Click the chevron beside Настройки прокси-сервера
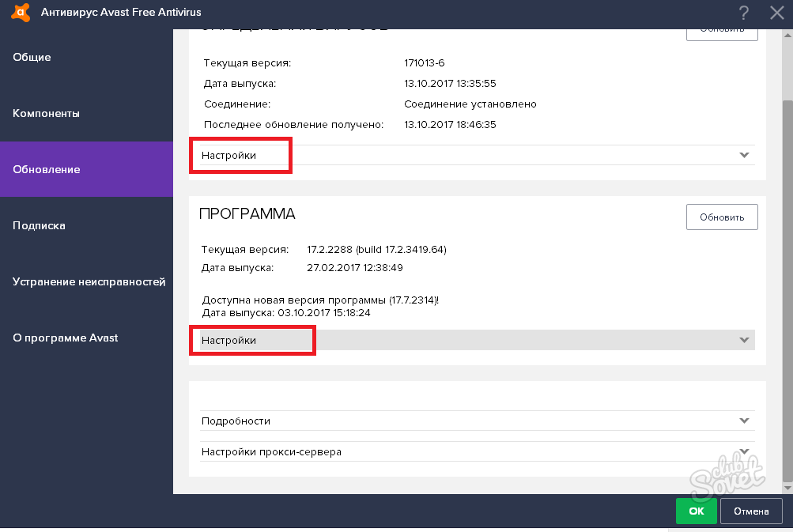The image size is (793, 532). [743, 452]
